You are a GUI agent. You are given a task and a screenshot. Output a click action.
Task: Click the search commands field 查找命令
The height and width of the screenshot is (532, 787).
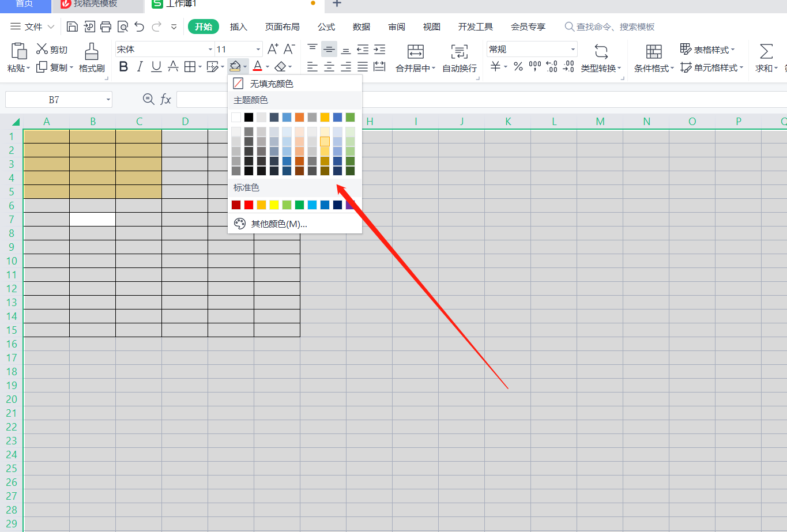point(610,27)
